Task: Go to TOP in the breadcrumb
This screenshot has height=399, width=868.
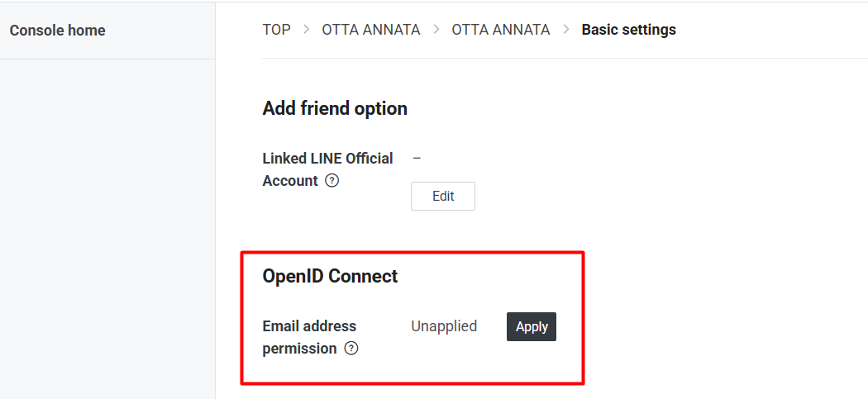Action: point(276,30)
